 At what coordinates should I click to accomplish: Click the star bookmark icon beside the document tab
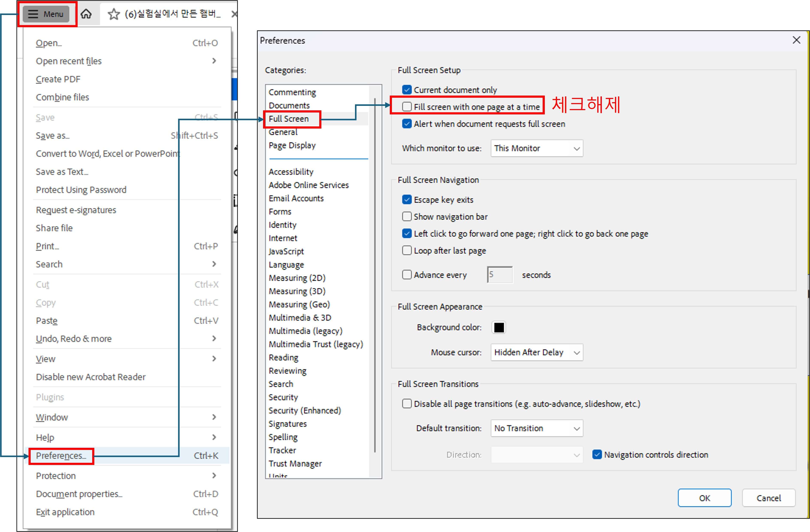pyautogui.click(x=114, y=14)
